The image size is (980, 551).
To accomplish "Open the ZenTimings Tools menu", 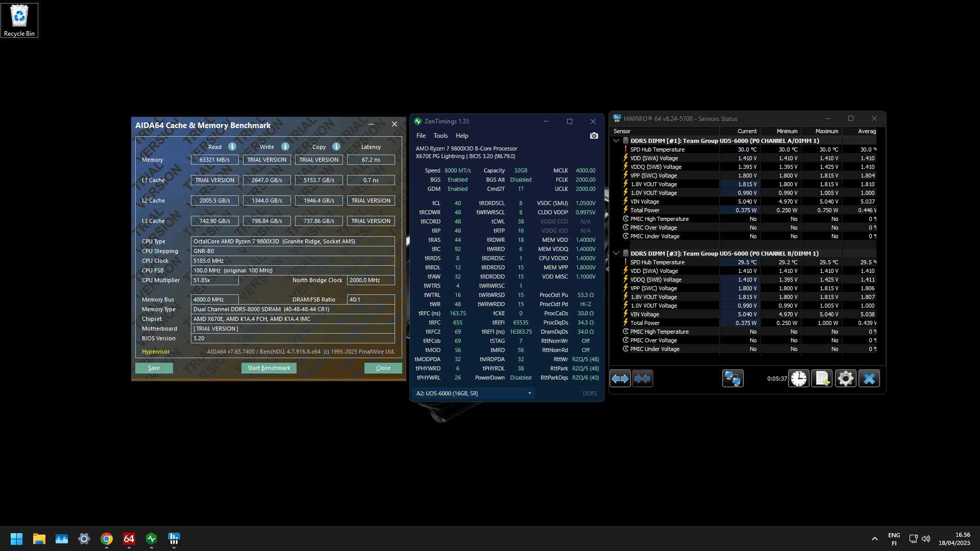I will [x=440, y=136].
